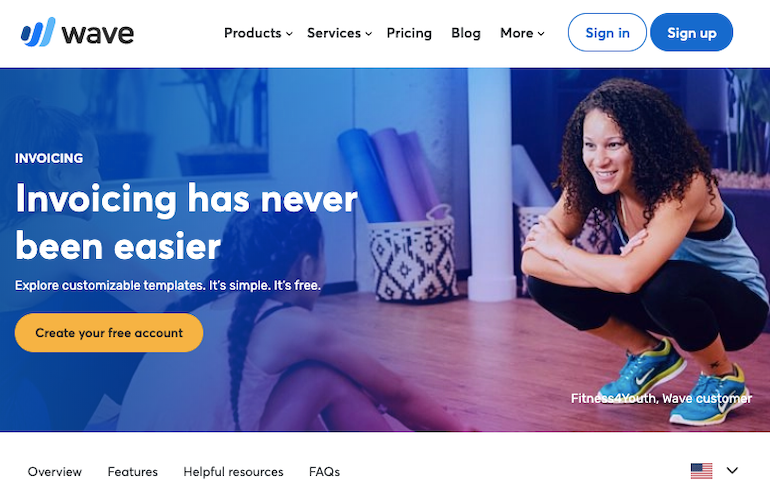Open the Pricing page
This screenshot has width=770, height=487.
(409, 33)
